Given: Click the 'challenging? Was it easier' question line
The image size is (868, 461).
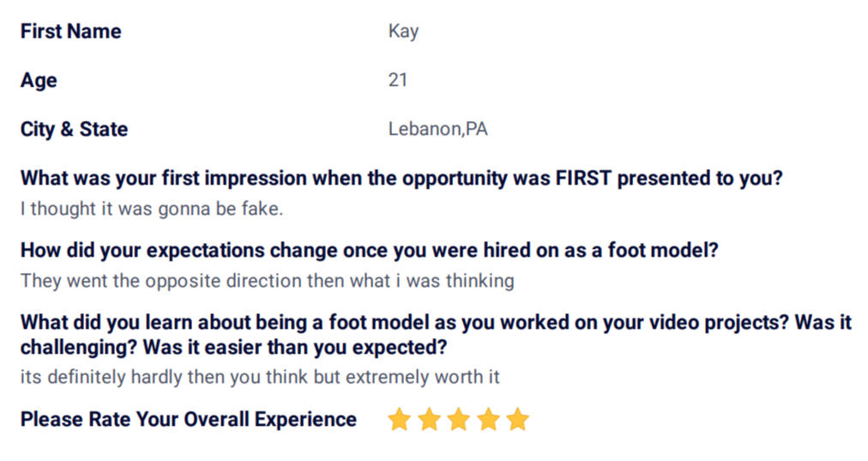Looking at the screenshot, I should pos(233,348).
